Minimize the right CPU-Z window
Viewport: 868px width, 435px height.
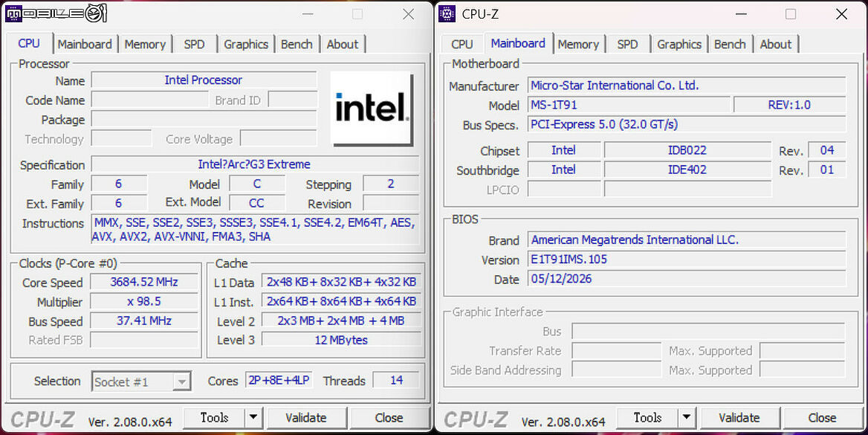[741, 14]
